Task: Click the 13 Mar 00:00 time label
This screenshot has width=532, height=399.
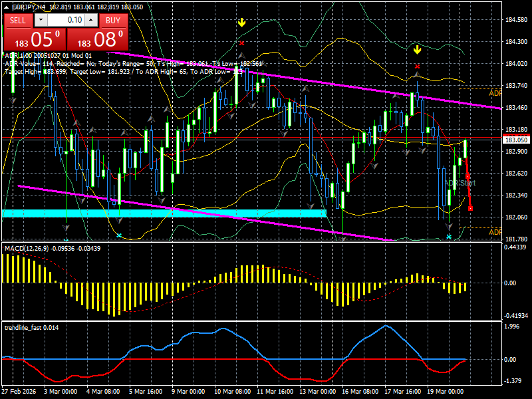Action: [x=318, y=391]
